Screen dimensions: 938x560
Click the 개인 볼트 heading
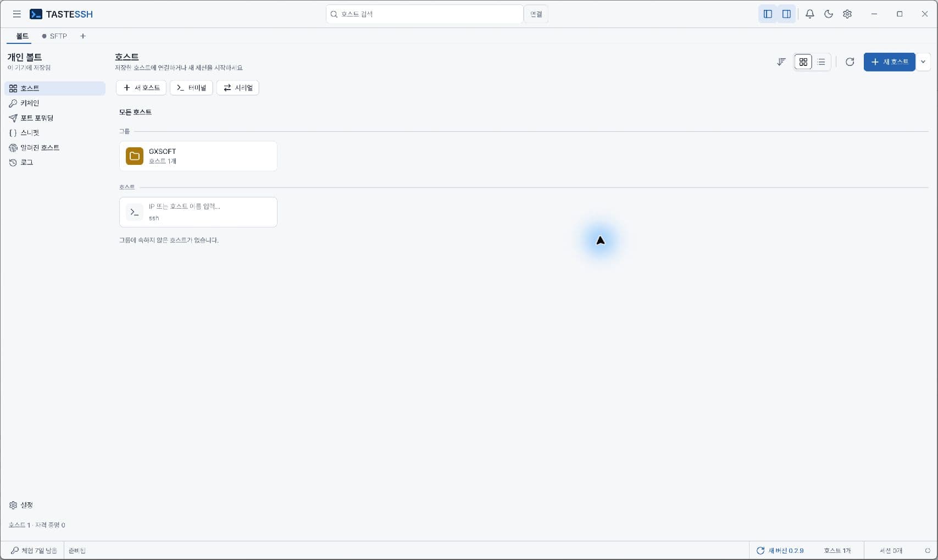click(25, 57)
